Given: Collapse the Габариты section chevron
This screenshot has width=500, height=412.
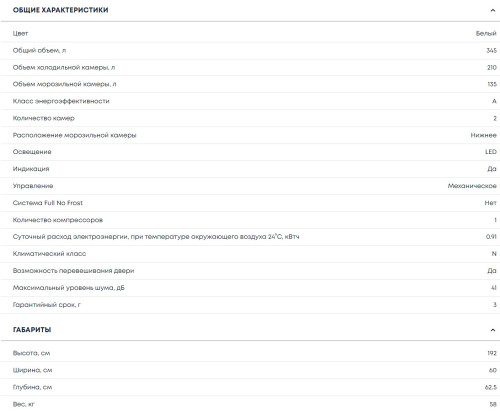Looking at the screenshot, I should tap(492, 330).
